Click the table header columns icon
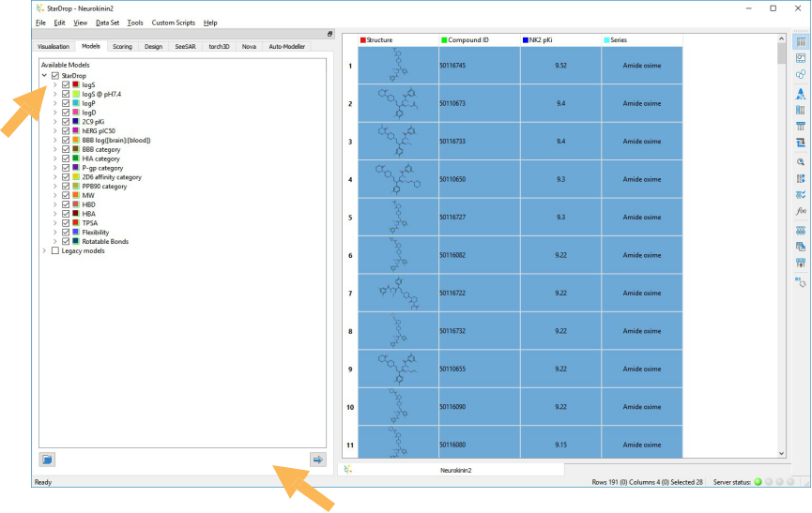The height and width of the screenshot is (513, 812). (x=801, y=126)
